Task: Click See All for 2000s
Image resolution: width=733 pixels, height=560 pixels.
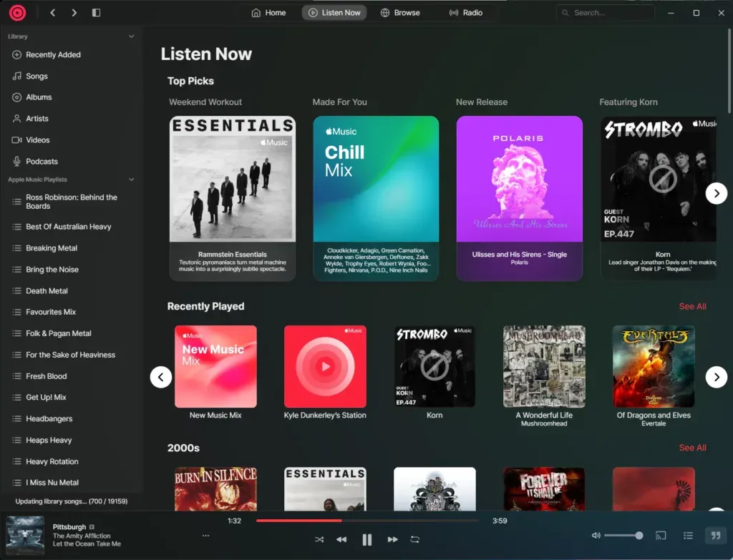Action: [692, 448]
